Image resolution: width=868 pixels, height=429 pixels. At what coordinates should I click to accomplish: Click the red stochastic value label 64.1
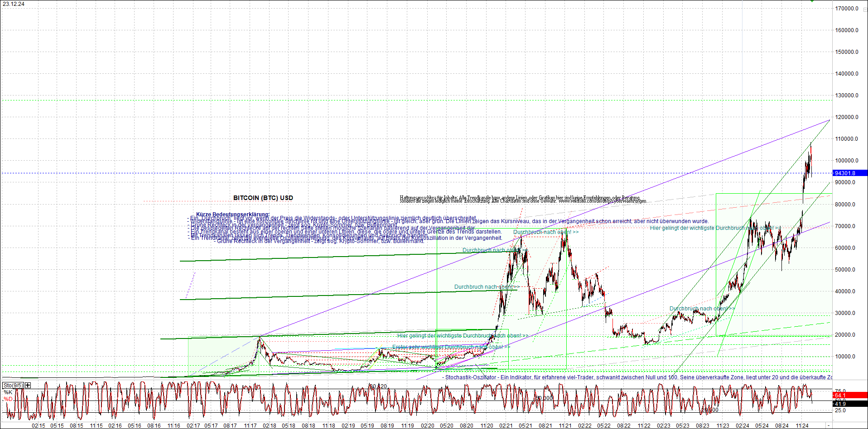point(850,395)
